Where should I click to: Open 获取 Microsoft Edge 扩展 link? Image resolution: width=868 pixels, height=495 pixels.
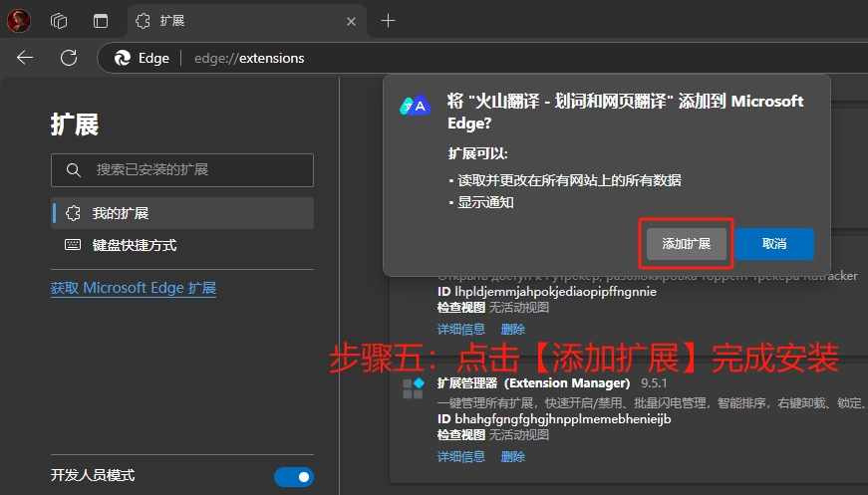coord(133,288)
